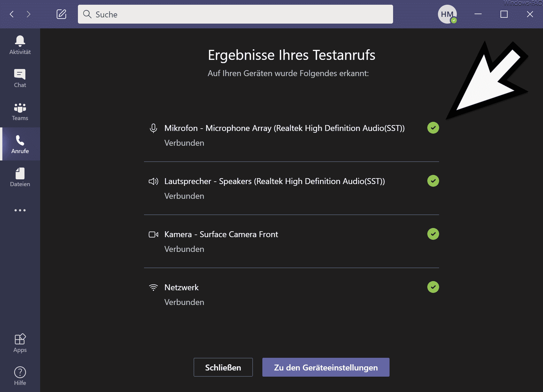Open the Aktivität bell icon

click(20, 41)
